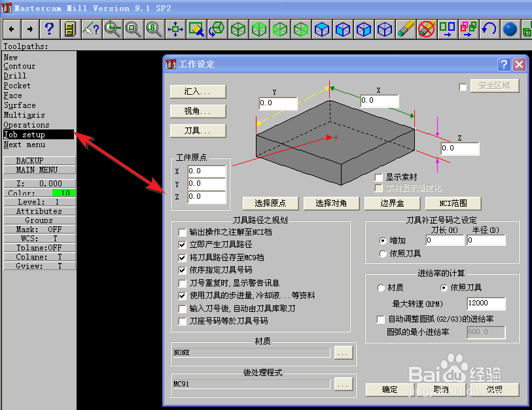This screenshot has height=410, width=532.
Task: Enable the 安全区域 checkbox
Action: pyautogui.click(x=463, y=87)
